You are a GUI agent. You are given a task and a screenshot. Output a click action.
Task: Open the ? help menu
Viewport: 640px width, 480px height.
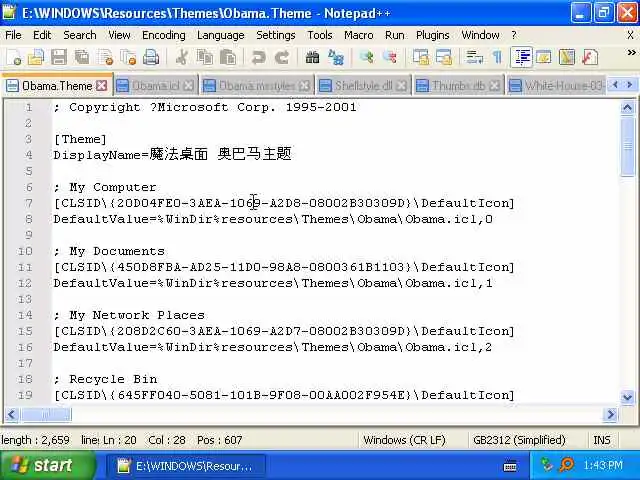514,35
